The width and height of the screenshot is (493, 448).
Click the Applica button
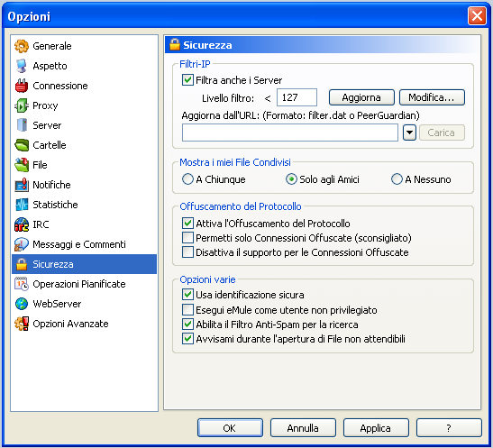[x=376, y=428]
